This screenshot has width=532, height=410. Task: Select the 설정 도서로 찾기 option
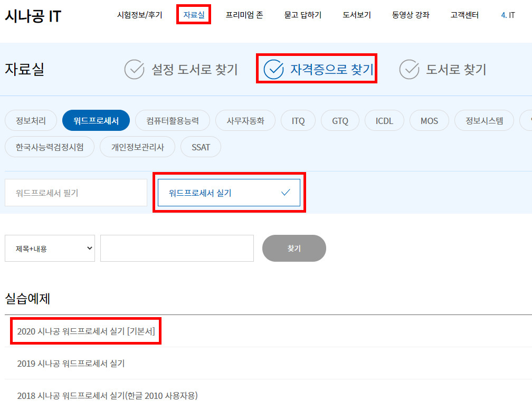pyautogui.click(x=181, y=69)
